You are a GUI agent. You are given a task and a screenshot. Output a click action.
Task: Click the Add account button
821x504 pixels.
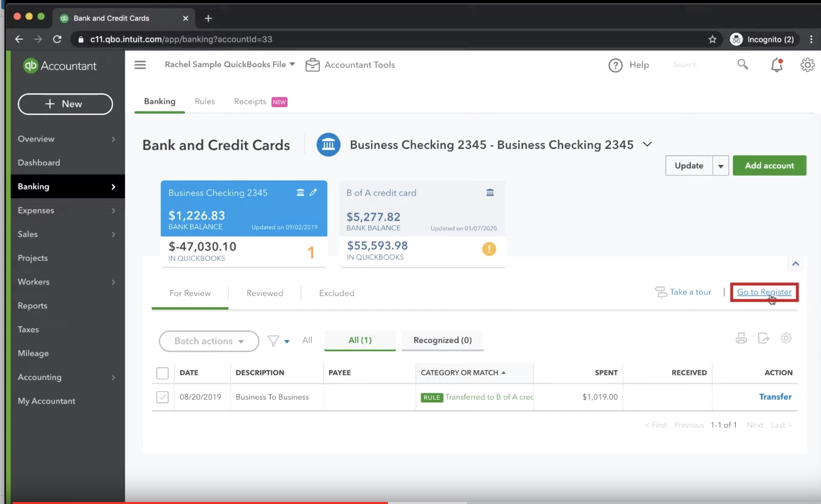[769, 166]
